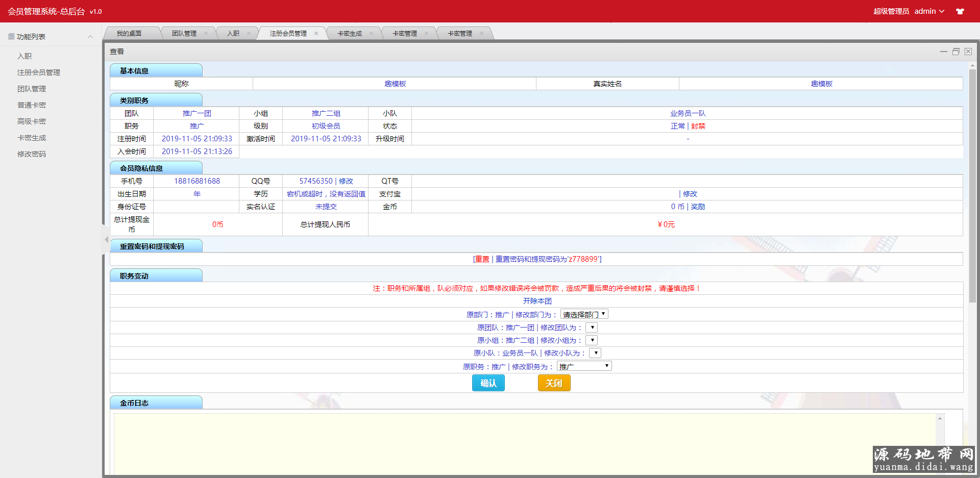The image size is (980, 478).
Task: Switch to the 注册会员管理 tab
Action: coord(288,34)
